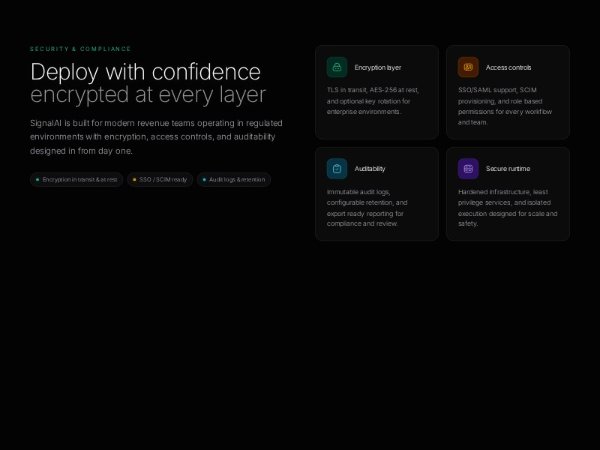This screenshot has width=600, height=450.
Task: Click the Hardened infrastructure description text
Action: coord(507,202)
